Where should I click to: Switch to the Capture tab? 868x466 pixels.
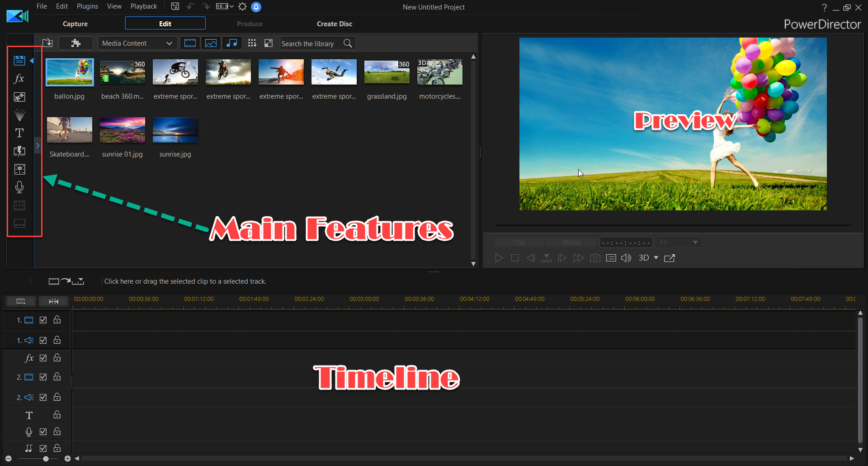click(75, 24)
